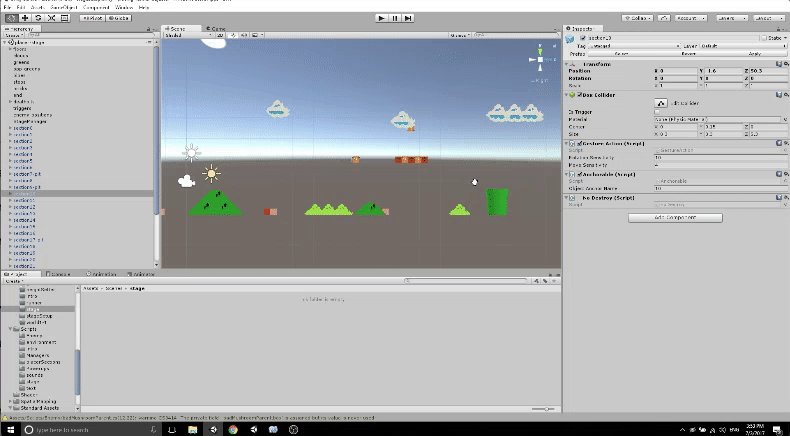Open the File menu
Viewport: 790px width, 436px height.
tap(7, 8)
